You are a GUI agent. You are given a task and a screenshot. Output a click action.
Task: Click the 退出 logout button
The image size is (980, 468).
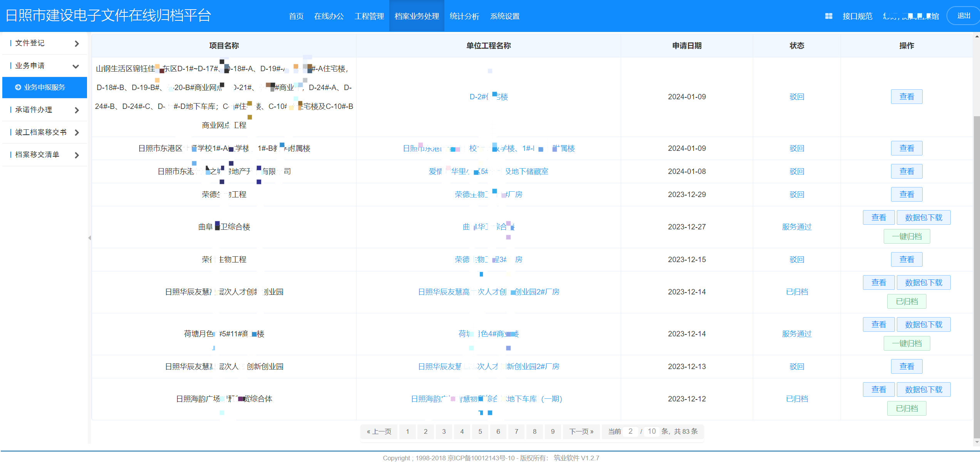(963, 16)
